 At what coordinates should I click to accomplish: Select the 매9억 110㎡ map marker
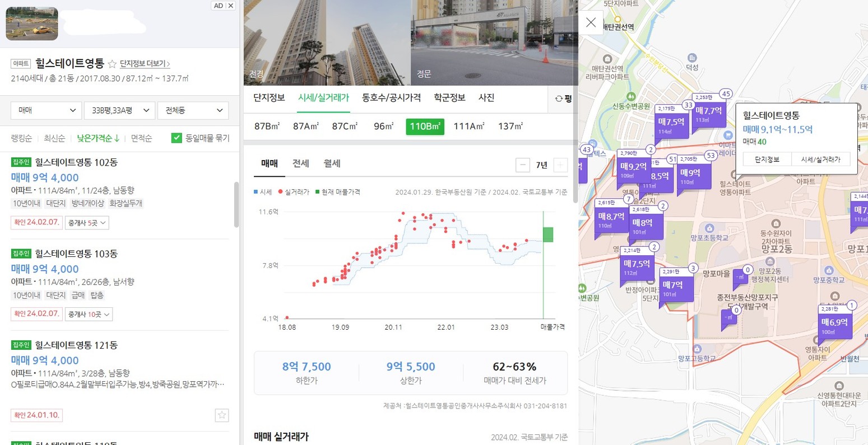coord(693,175)
